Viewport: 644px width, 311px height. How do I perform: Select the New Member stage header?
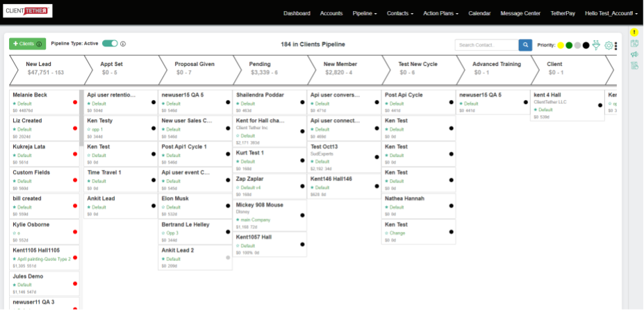[344, 70]
